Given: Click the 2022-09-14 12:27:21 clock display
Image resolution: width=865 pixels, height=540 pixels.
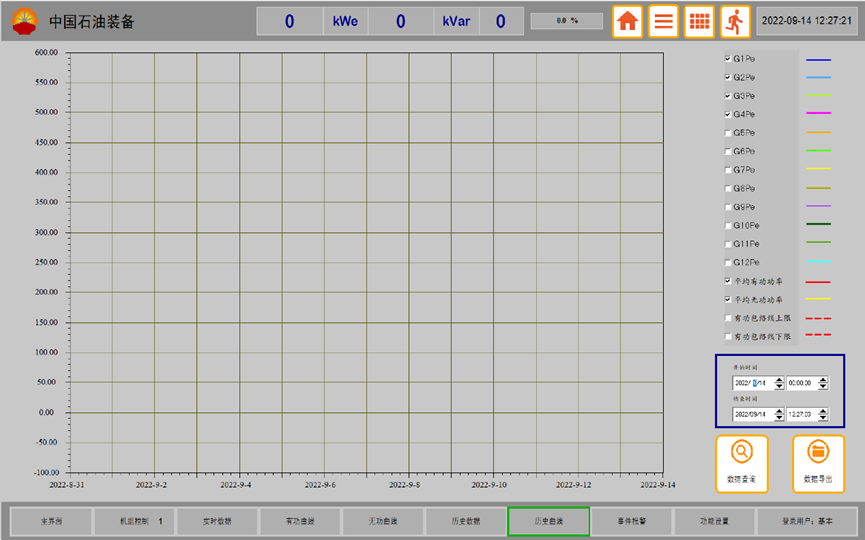Looking at the screenshot, I should [x=807, y=21].
